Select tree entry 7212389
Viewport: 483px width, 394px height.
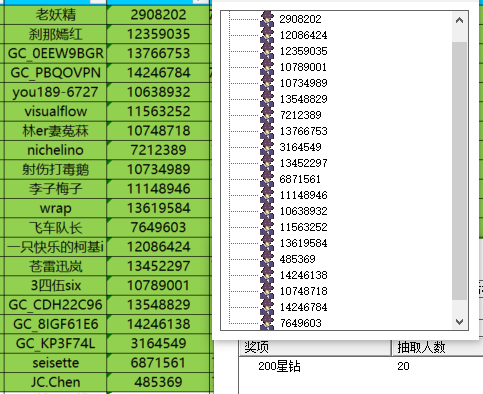(x=300, y=115)
